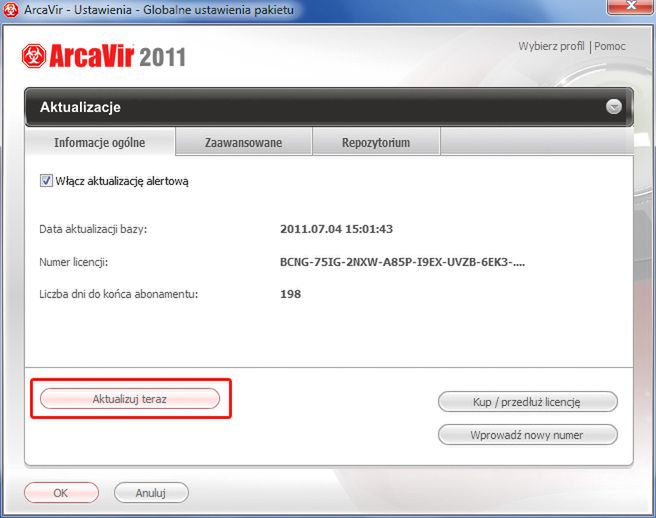656x518 pixels.
Task: Toggle Włącz aktualizację alertową checkbox
Action: (x=46, y=181)
